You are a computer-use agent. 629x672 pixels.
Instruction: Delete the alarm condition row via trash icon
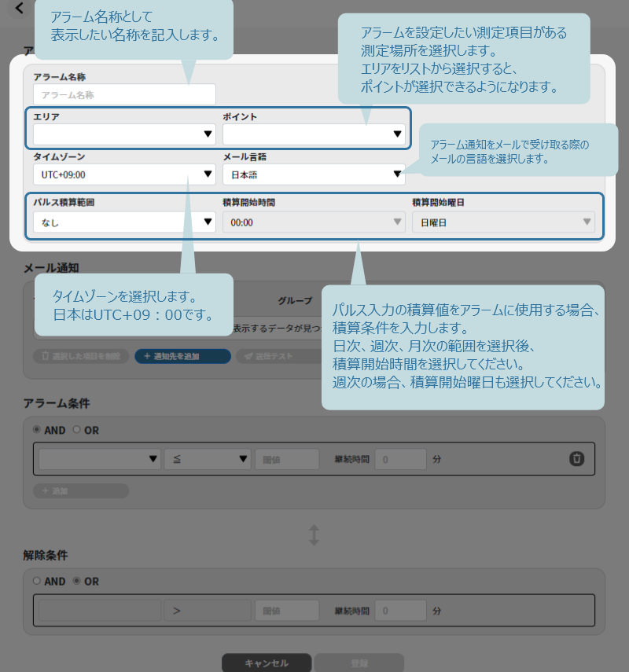pos(576,458)
